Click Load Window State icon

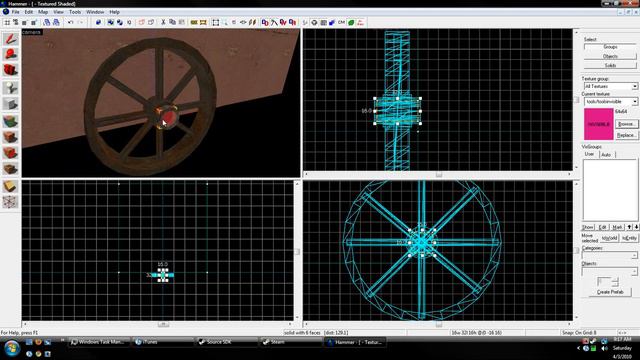tap(47, 22)
